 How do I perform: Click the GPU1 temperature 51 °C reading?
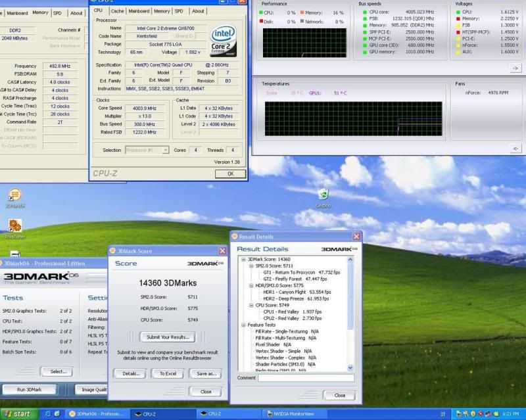(340, 93)
